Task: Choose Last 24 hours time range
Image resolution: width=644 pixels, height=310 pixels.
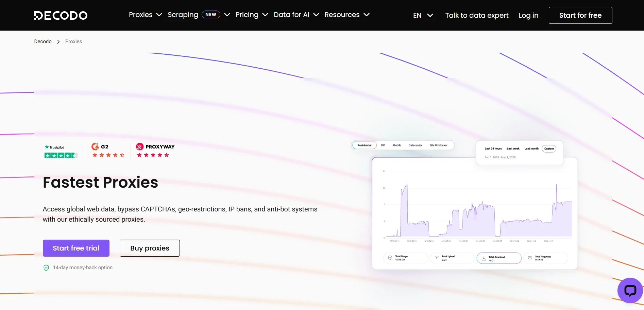Action: [493, 149]
